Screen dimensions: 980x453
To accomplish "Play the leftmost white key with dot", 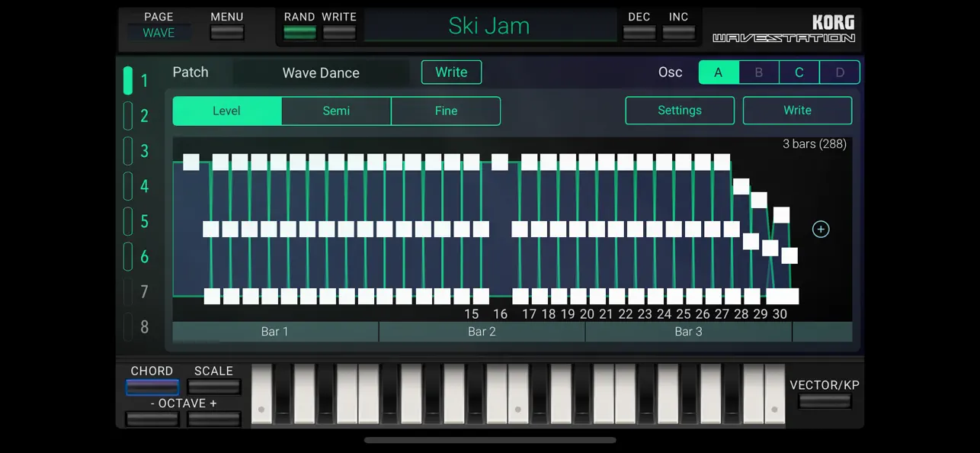I will pyautogui.click(x=261, y=394).
